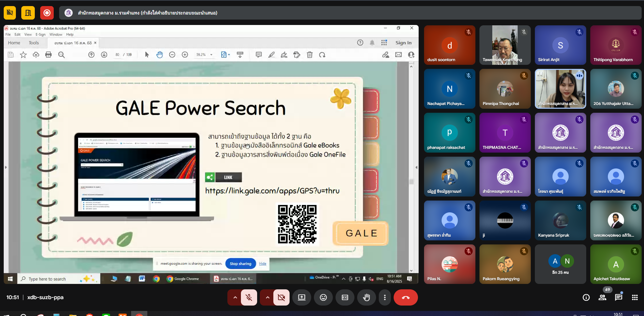Send file by email envelope icon
644x316 pixels.
coord(398,55)
